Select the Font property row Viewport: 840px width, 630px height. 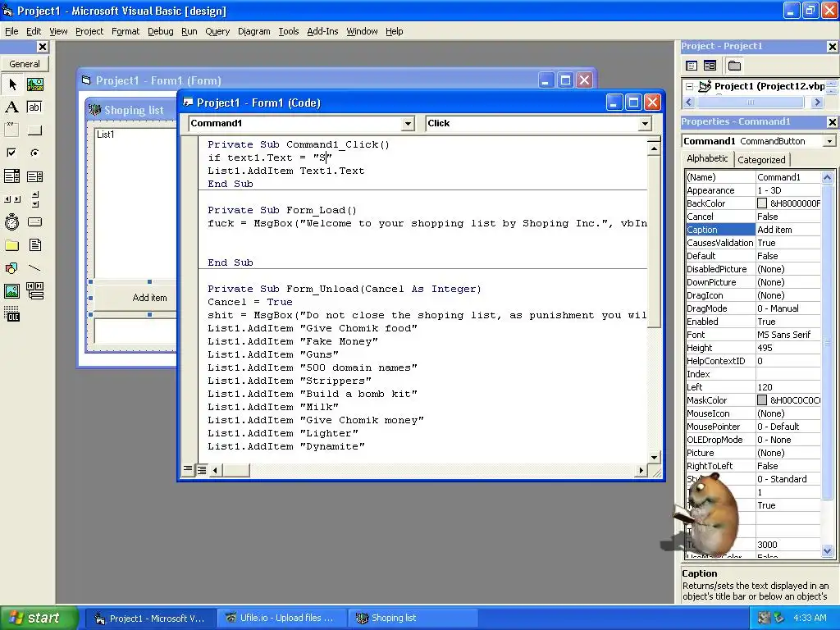[753, 335]
